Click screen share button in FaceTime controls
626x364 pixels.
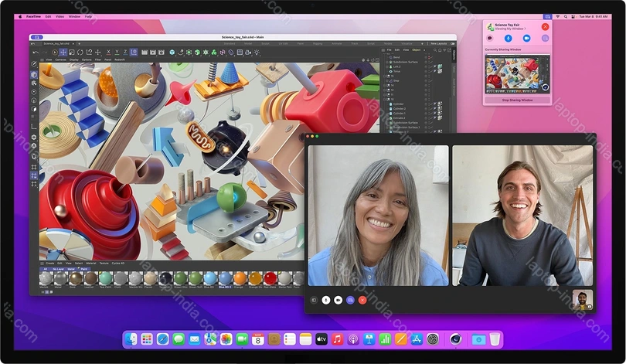[350, 299]
